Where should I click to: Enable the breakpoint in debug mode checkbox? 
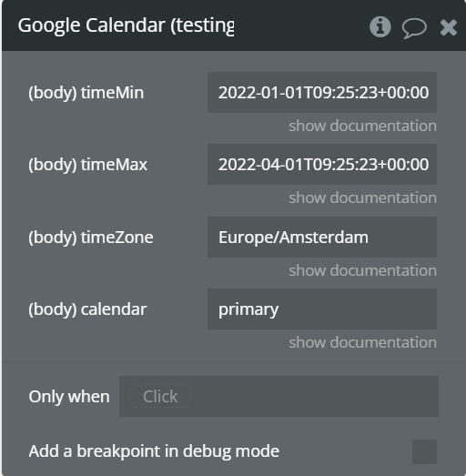(424, 451)
